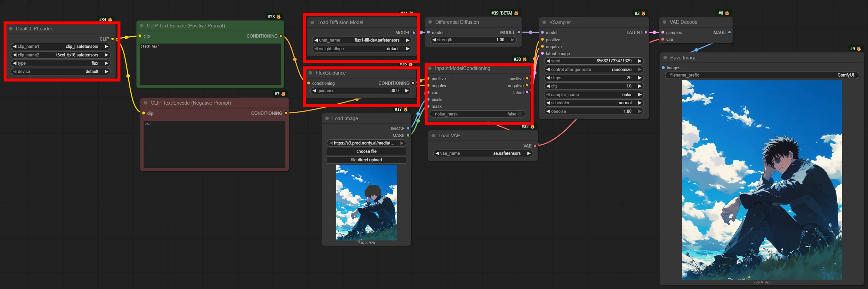Viewport: 868px width, 289px height.
Task: Open the control after generate randomize selector
Action: tap(594, 70)
